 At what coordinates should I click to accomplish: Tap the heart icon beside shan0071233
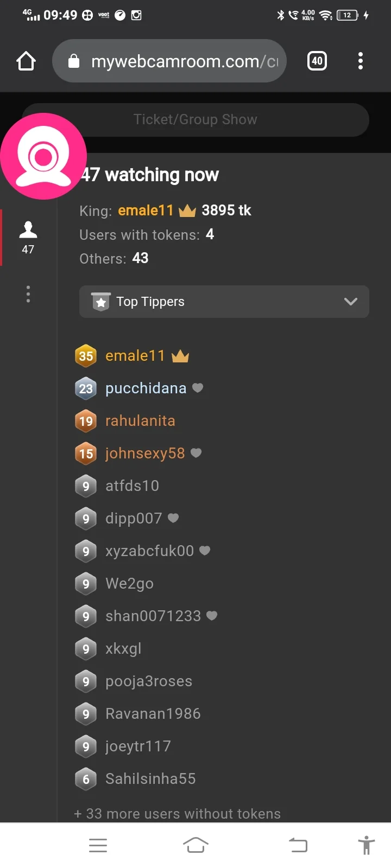[x=212, y=616]
